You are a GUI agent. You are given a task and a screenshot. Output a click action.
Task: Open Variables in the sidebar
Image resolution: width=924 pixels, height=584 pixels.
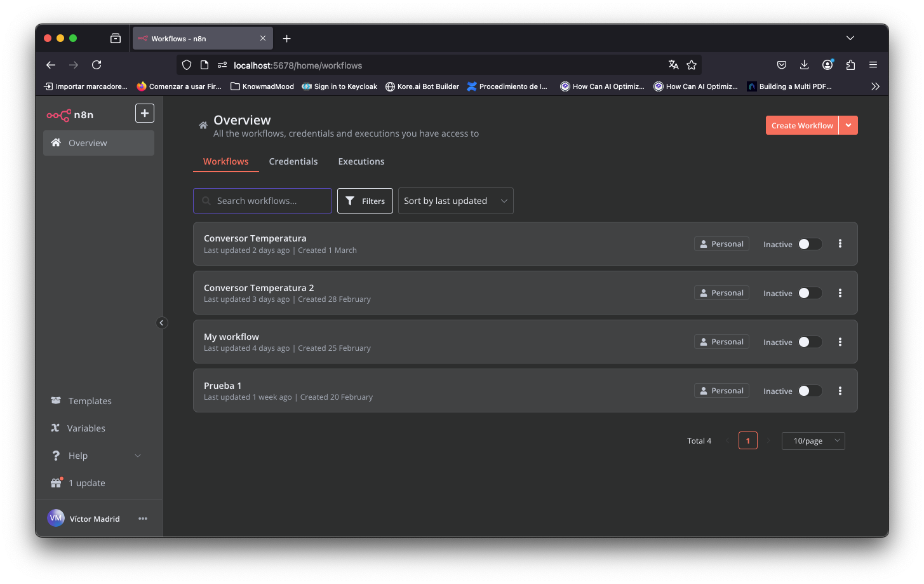point(86,428)
